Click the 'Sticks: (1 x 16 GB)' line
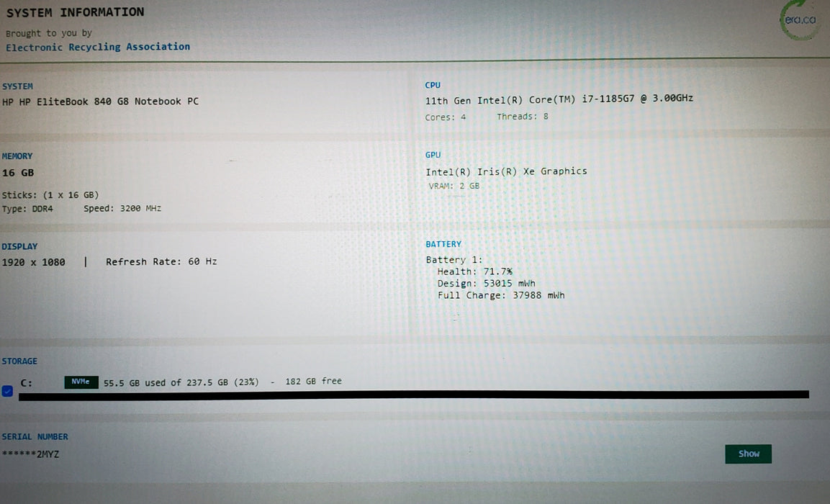Viewport: 830px width, 504px height. tap(50, 195)
